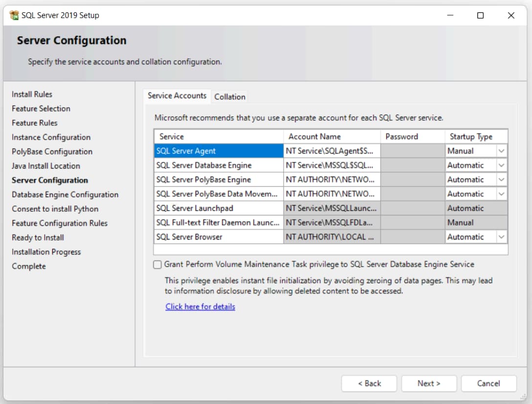Screen dimensions: 532x404
Task: Cancel the SQL Server setup
Action: point(488,383)
